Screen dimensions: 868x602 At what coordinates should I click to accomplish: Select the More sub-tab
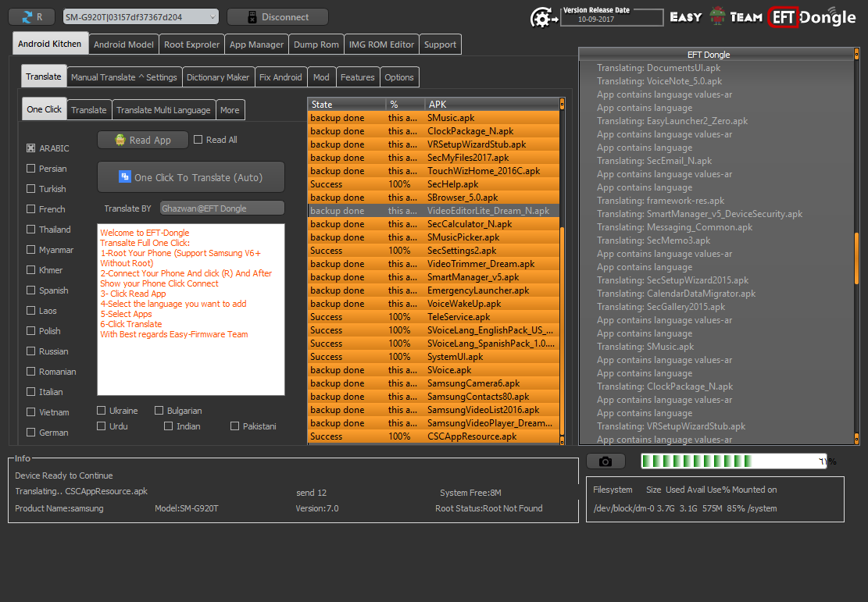point(230,110)
